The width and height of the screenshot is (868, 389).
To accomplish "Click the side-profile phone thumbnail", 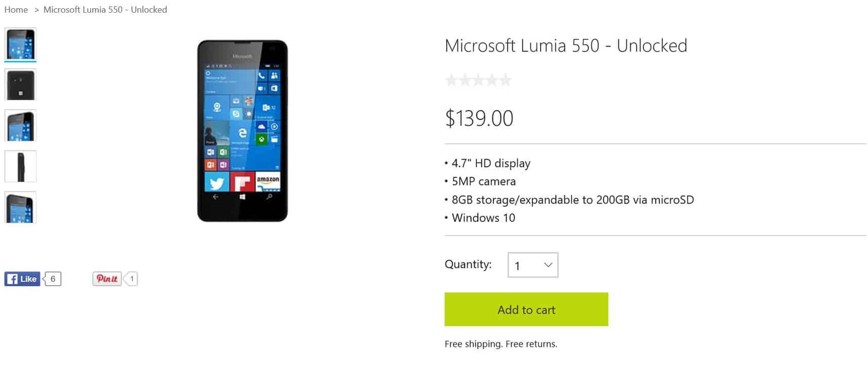I will (x=20, y=166).
